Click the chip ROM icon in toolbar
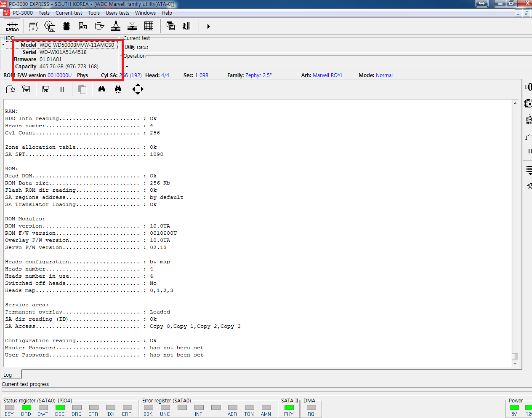The width and height of the screenshot is (532, 418). click(66, 26)
